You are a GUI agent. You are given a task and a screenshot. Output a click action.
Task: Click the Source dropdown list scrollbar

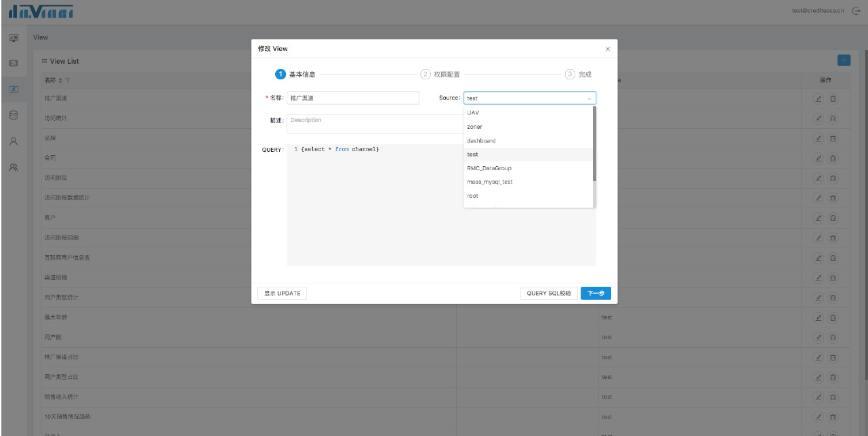click(x=594, y=144)
